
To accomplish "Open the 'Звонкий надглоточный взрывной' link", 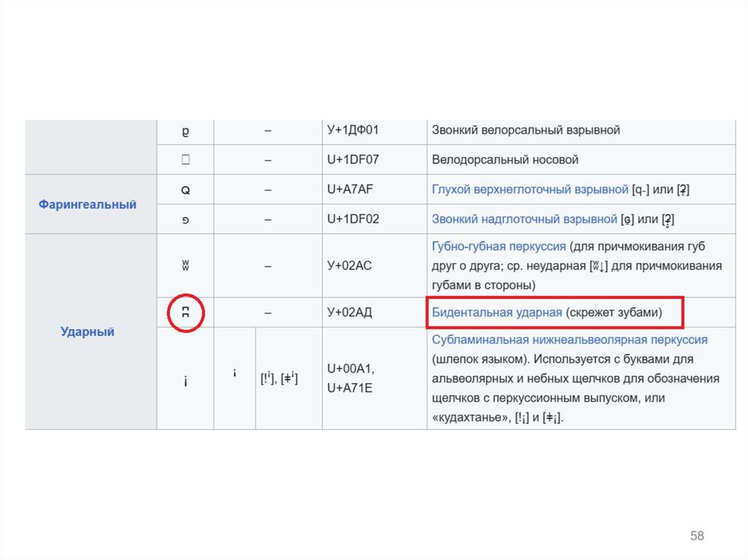I will tap(524, 219).
